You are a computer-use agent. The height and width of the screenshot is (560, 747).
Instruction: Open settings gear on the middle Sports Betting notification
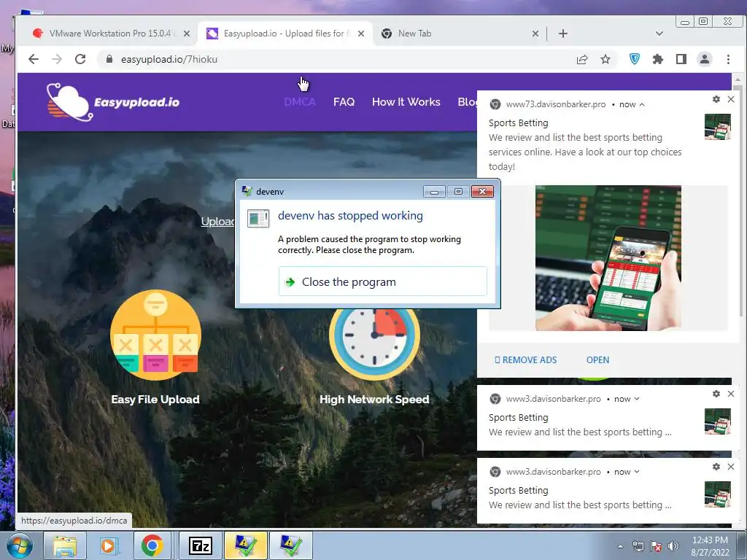716,394
